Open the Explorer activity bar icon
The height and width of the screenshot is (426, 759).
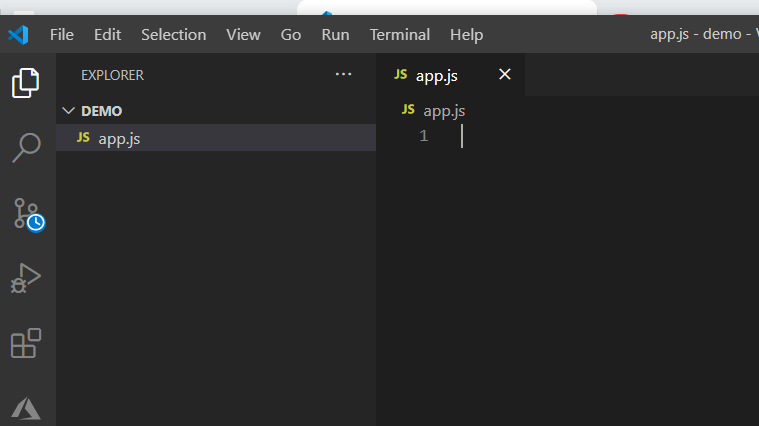point(27,83)
